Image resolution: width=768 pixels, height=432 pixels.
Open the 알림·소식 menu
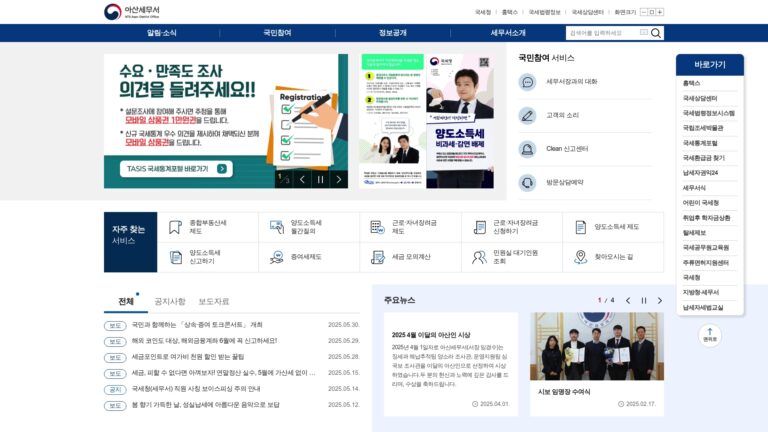point(162,33)
